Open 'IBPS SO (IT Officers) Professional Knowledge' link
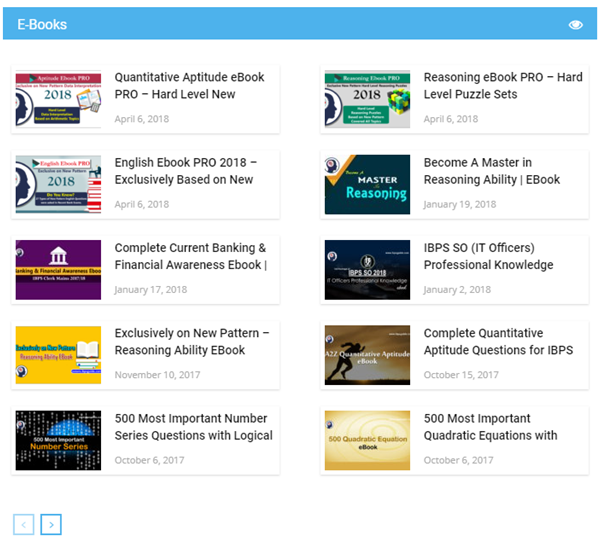606x544 pixels. (488, 257)
